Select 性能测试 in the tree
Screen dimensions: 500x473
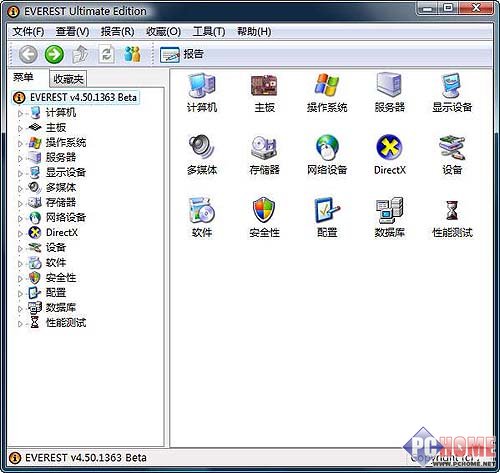point(66,322)
